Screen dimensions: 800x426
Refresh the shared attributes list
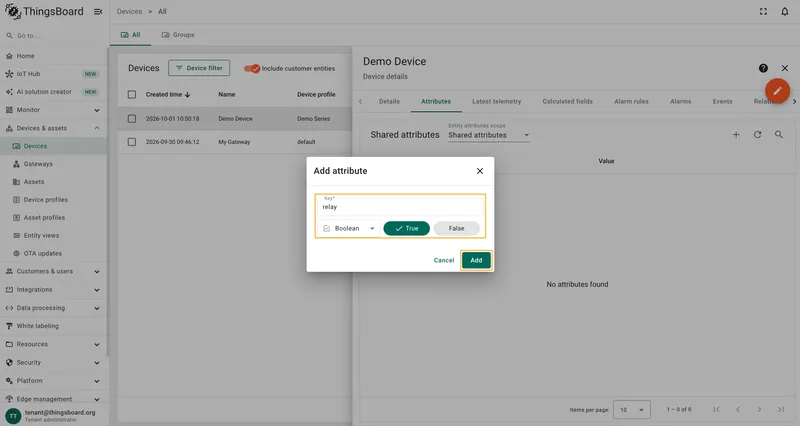(757, 135)
